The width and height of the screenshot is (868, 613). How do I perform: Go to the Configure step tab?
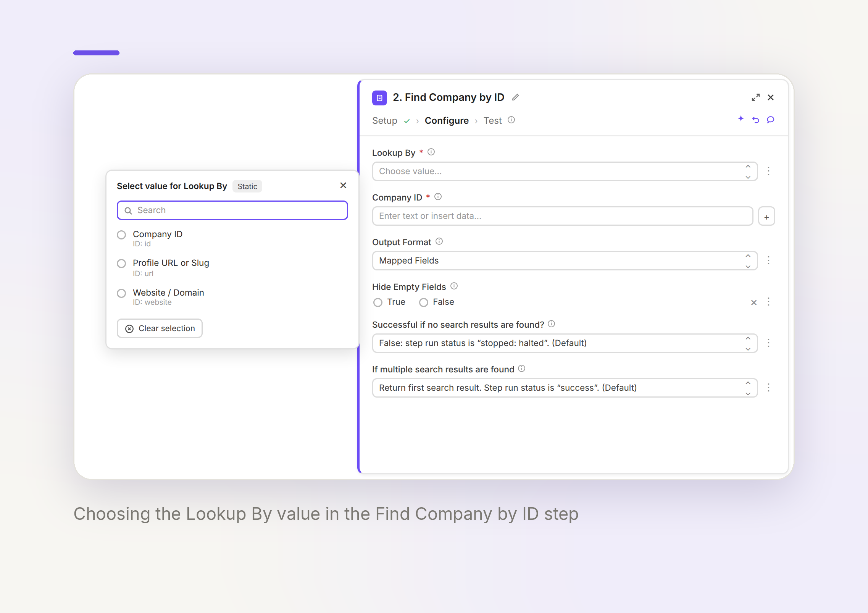447,121
